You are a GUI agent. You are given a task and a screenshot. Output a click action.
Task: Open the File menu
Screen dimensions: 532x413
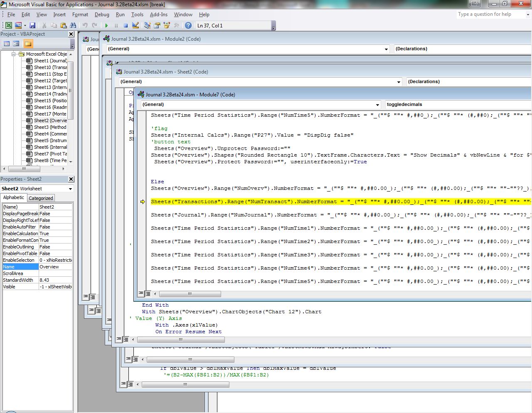11,14
